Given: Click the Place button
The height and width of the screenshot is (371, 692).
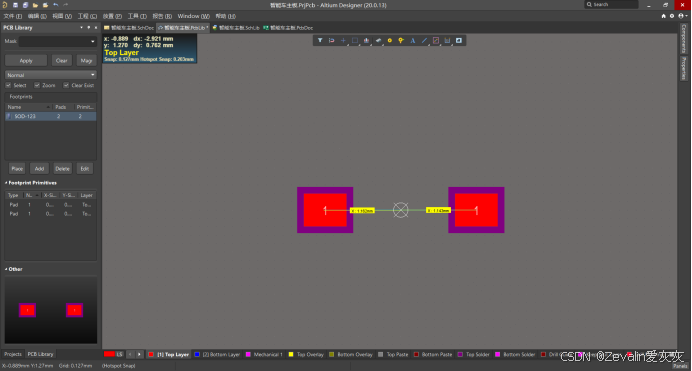Looking at the screenshot, I should coord(17,169).
